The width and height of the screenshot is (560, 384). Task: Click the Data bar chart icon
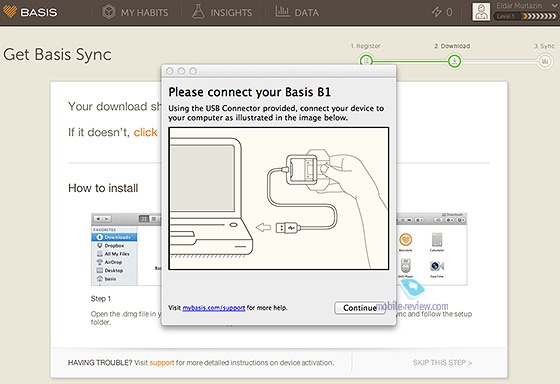tap(282, 11)
